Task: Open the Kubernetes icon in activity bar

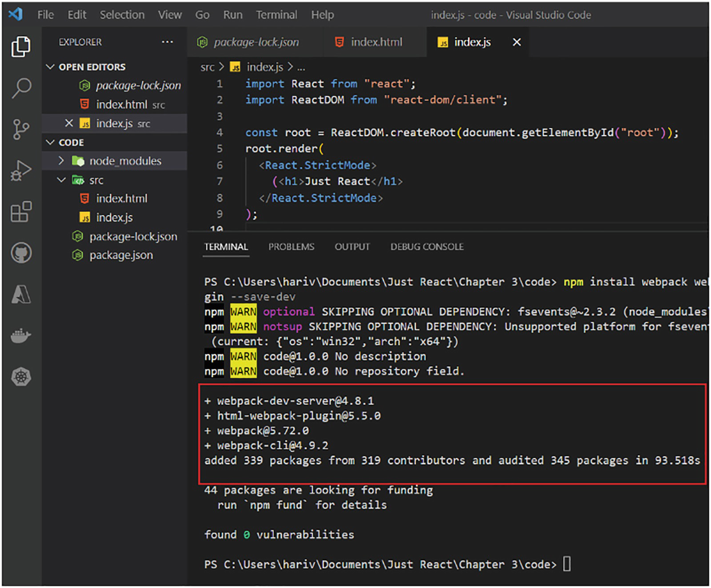Action: 21,376
